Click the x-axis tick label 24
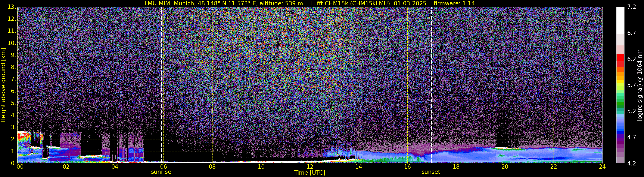644x177 pixels. [602, 167]
